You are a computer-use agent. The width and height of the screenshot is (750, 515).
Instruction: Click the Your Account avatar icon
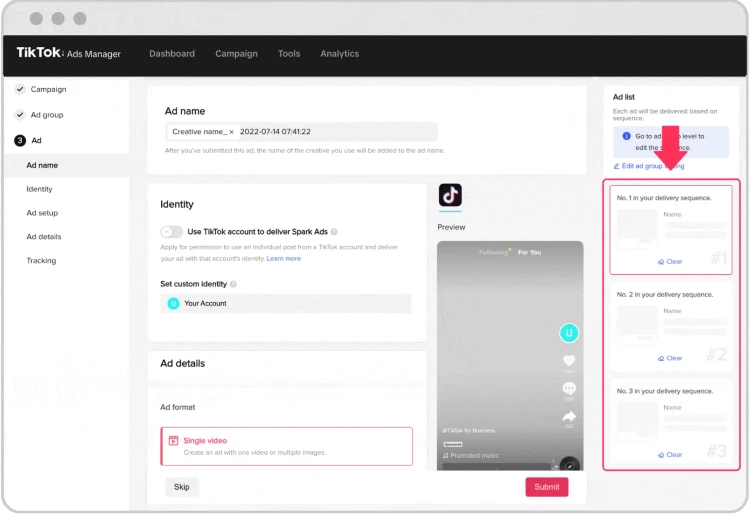[x=173, y=304]
